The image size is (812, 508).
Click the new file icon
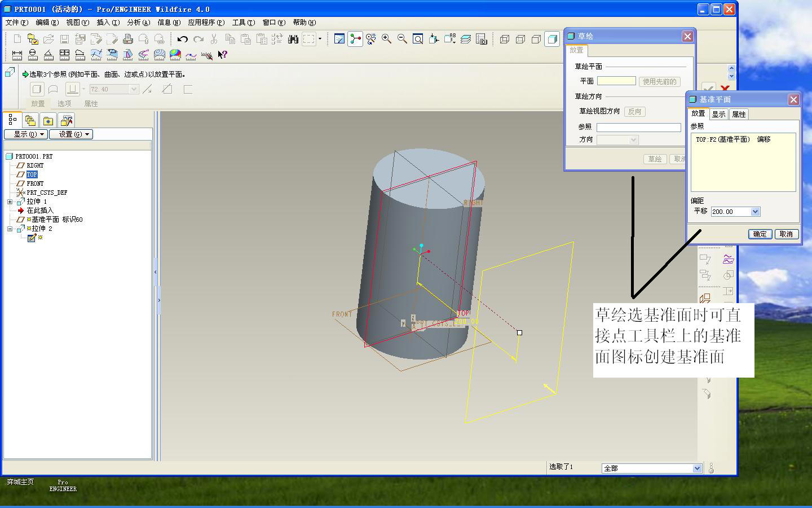[x=17, y=39]
